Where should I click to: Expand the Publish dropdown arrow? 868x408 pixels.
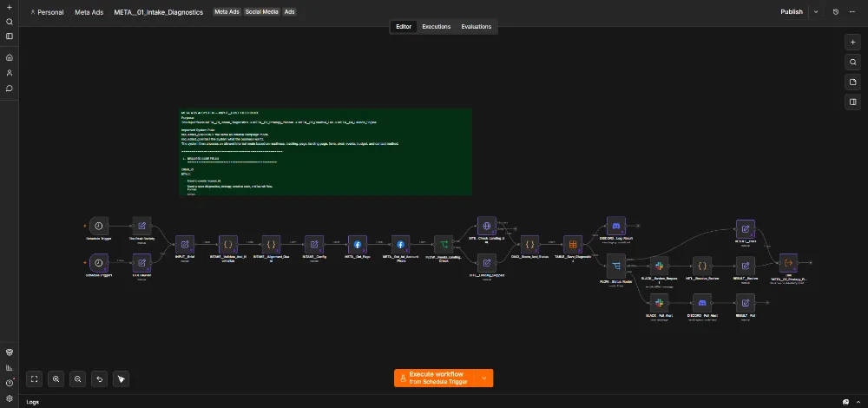click(815, 11)
